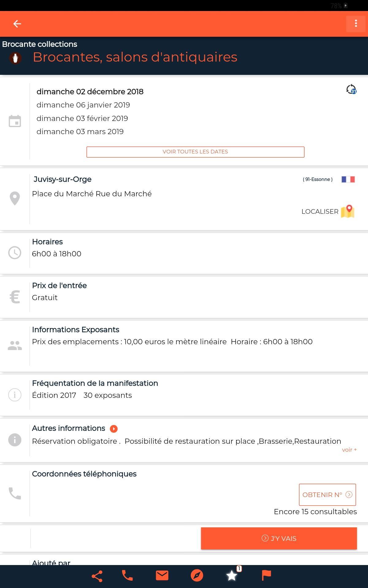Image resolution: width=368 pixels, height=588 pixels.
Task: Tap the French flag icon
Action: click(x=348, y=179)
